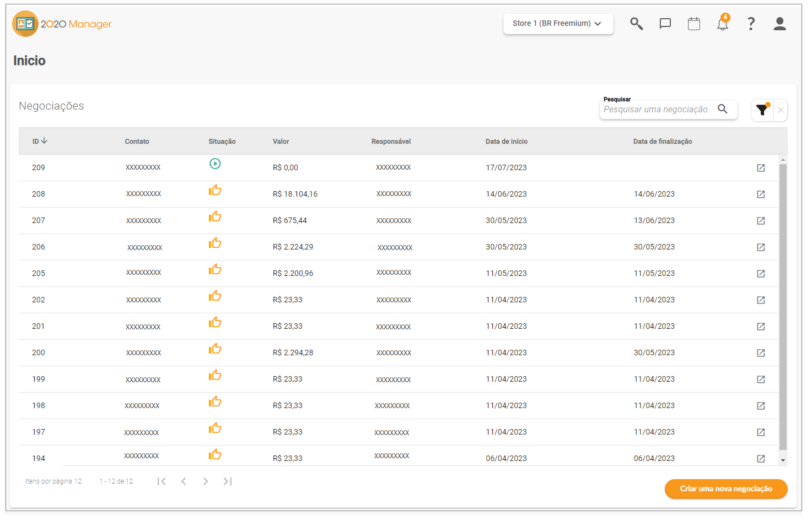
Task: Click the 2020 Manager logo
Action: [x=62, y=24]
